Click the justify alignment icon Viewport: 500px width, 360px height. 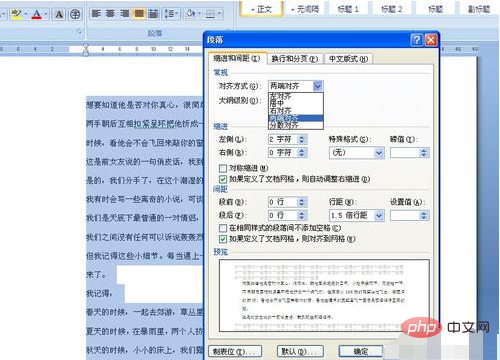(x=139, y=14)
